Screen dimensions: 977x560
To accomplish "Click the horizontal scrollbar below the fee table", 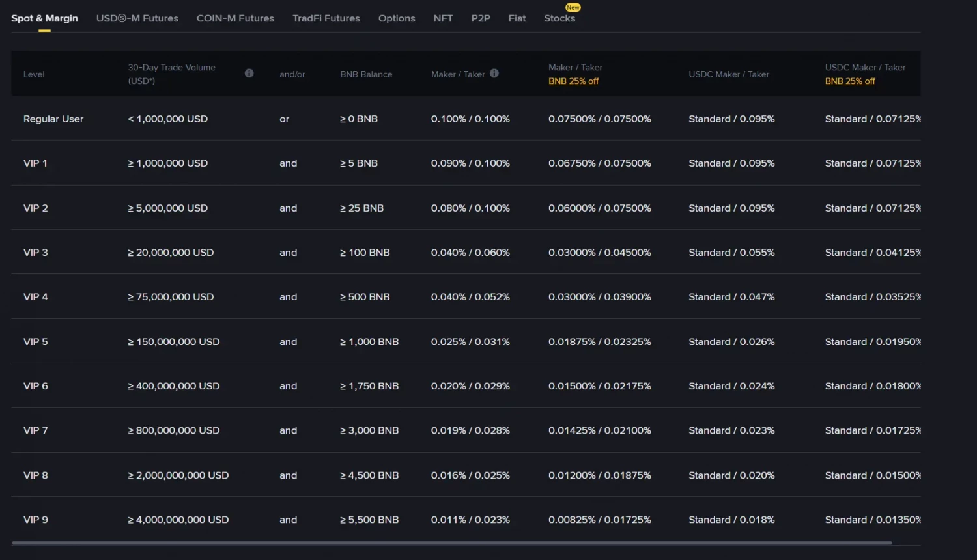I will 452,542.
